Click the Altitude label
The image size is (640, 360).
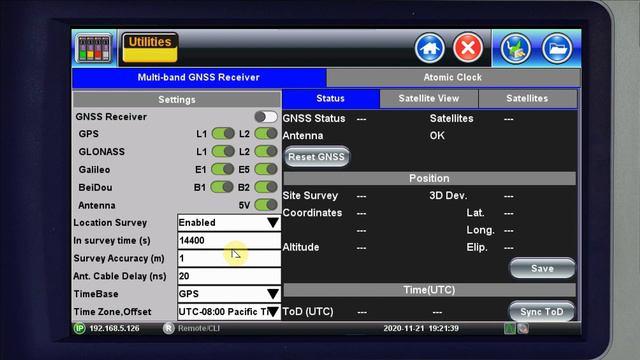(301, 247)
